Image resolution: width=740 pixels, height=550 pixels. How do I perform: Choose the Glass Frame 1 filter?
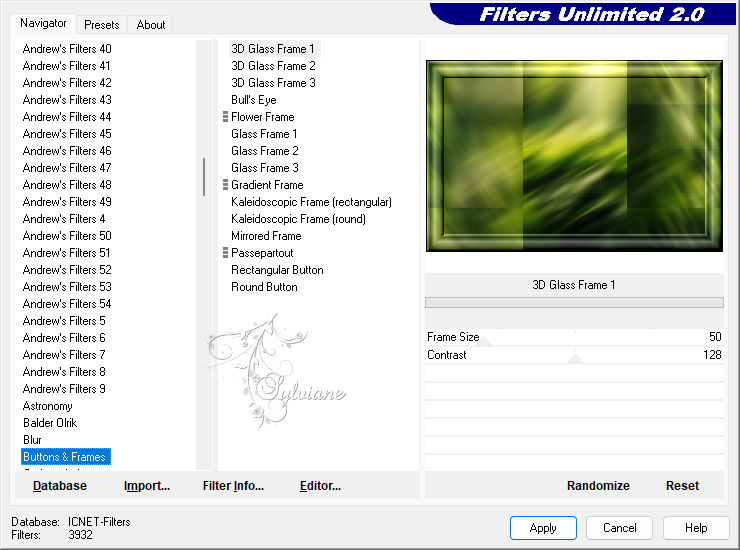(264, 134)
